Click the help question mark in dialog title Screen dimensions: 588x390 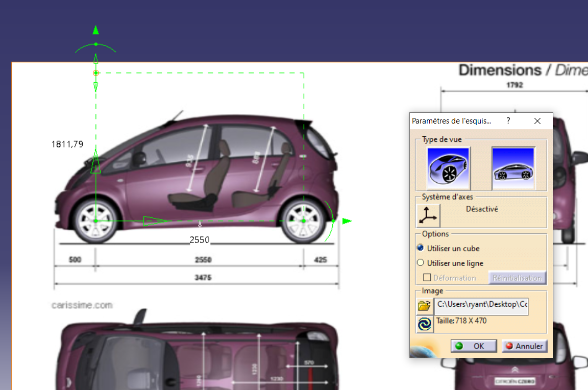(508, 121)
